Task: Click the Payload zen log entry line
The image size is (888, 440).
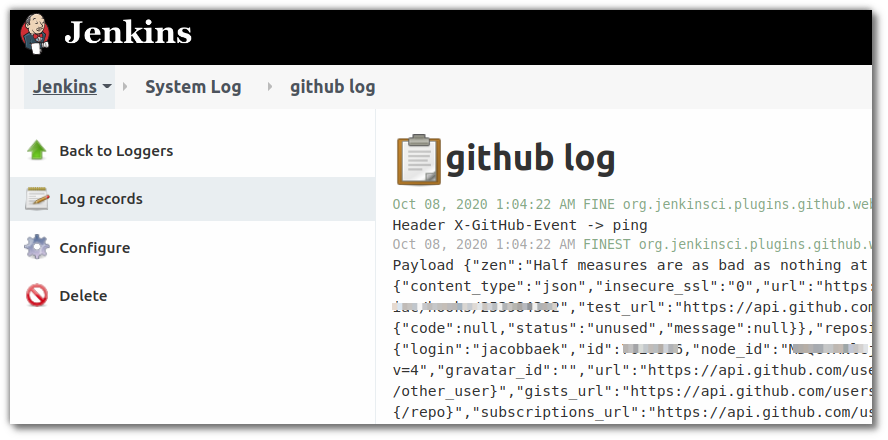Action: (631, 265)
